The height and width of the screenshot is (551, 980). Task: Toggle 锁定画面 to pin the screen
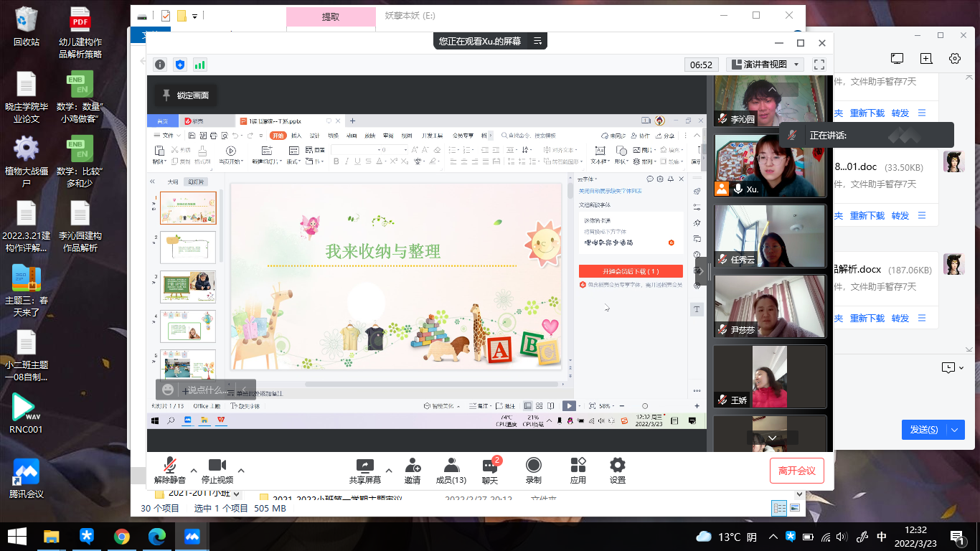pyautogui.click(x=186, y=95)
